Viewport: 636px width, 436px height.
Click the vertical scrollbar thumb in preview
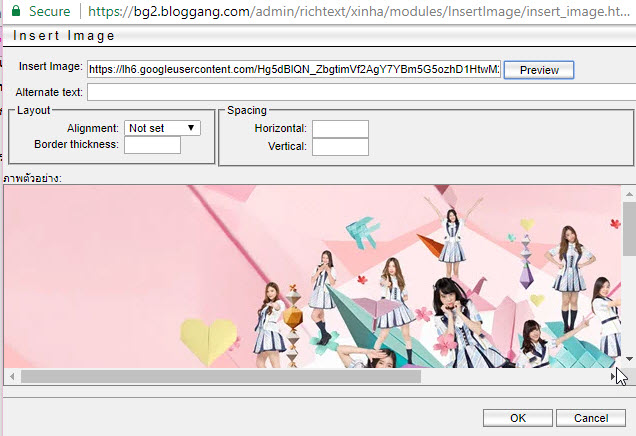629,229
